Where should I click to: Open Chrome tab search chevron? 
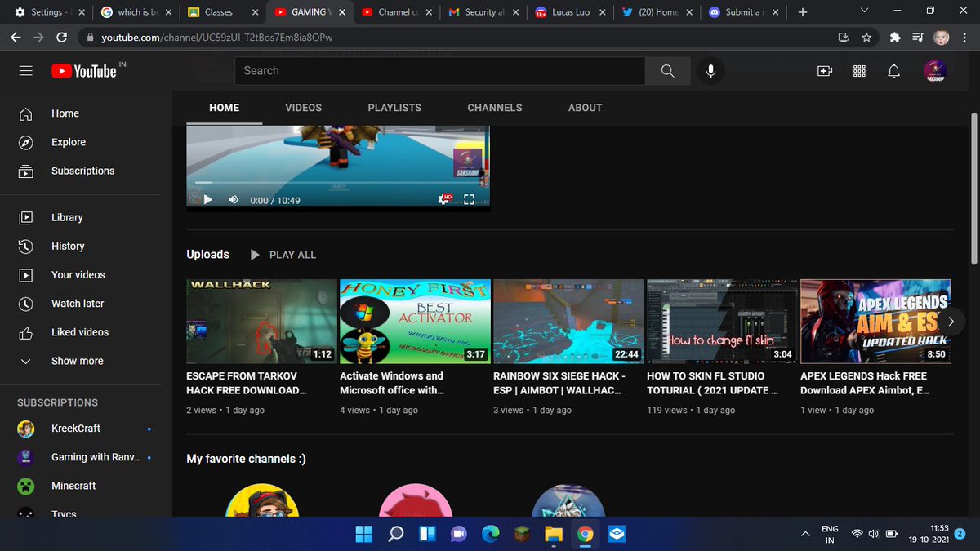coord(865,11)
